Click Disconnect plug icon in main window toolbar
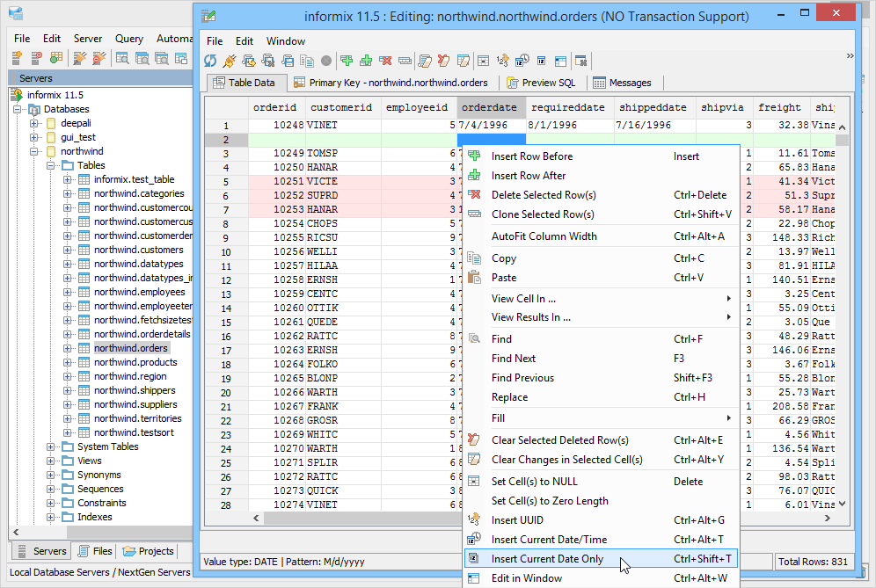Image resolution: width=876 pixels, height=588 pixels. (99, 58)
